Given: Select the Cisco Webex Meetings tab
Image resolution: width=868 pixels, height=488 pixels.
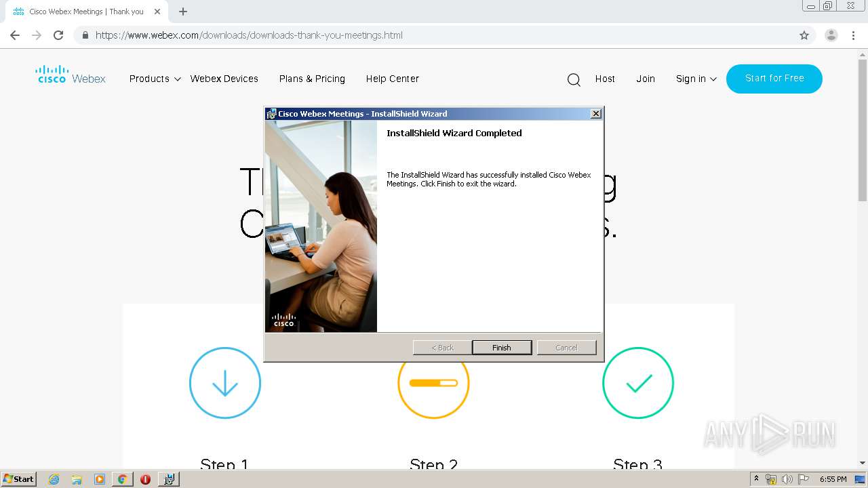Looking at the screenshot, I should pos(85,12).
